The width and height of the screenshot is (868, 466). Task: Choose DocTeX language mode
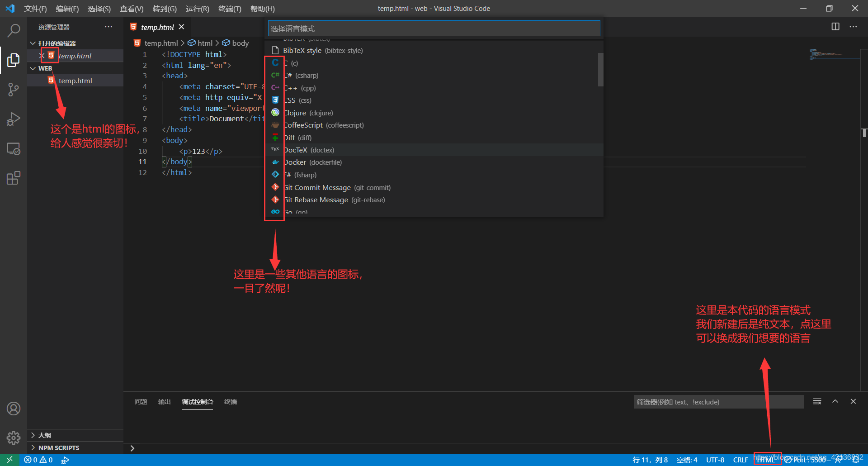tap(434, 150)
